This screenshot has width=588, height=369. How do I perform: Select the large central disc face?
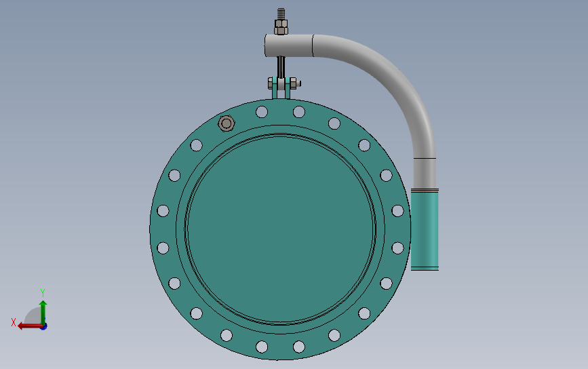[x=281, y=229]
